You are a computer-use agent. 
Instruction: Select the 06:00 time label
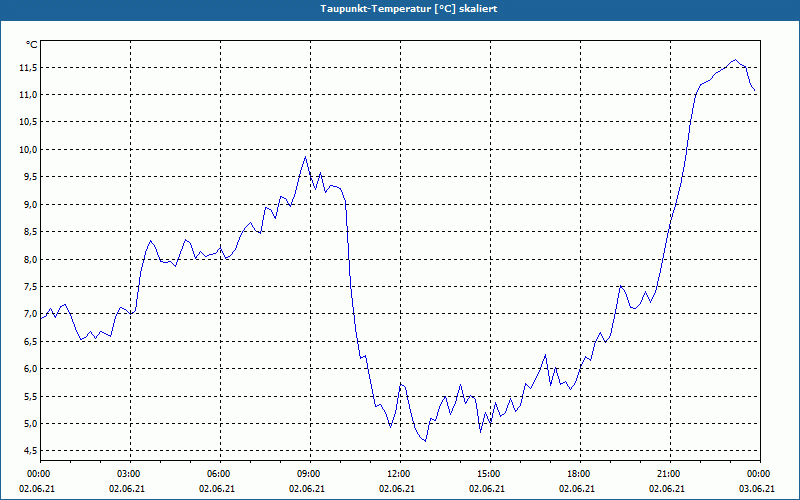(217, 474)
